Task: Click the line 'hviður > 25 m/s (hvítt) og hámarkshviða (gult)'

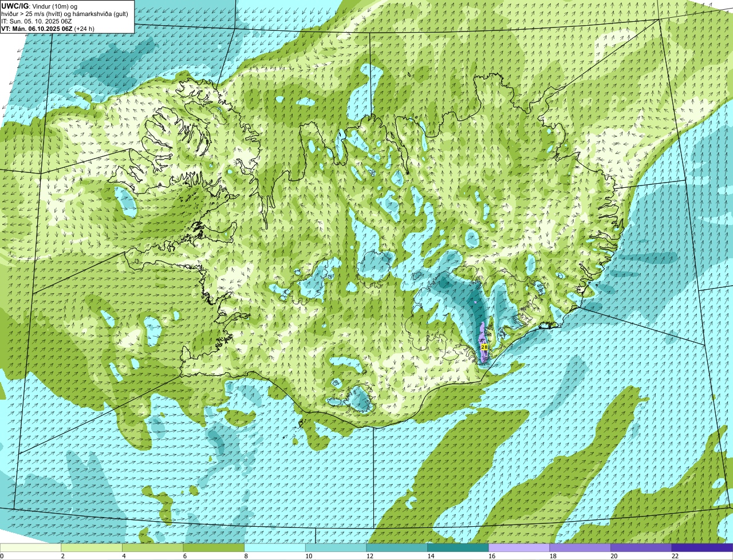Action: pyautogui.click(x=65, y=13)
